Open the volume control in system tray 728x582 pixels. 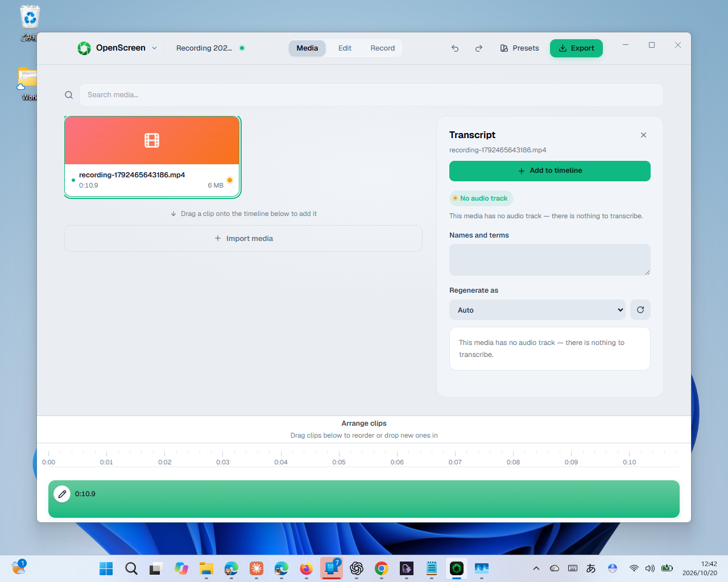pyautogui.click(x=650, y=568)
